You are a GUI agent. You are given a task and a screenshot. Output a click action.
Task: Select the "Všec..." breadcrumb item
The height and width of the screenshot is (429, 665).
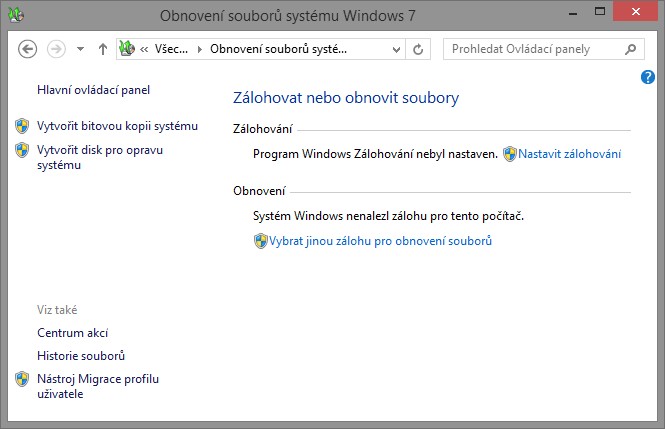173,48
